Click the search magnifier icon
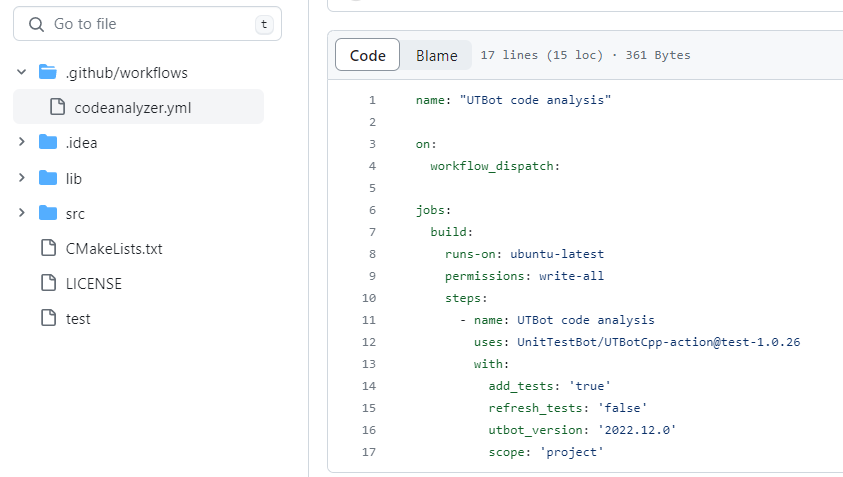The width and height of the screenshot is (843, 477). tap(36, 24)
